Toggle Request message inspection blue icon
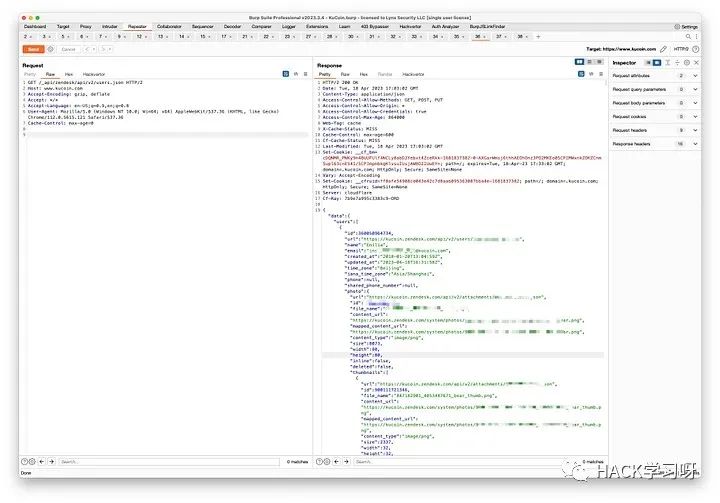The height and width of the screenshot is (503, 720). coord(286,73)
